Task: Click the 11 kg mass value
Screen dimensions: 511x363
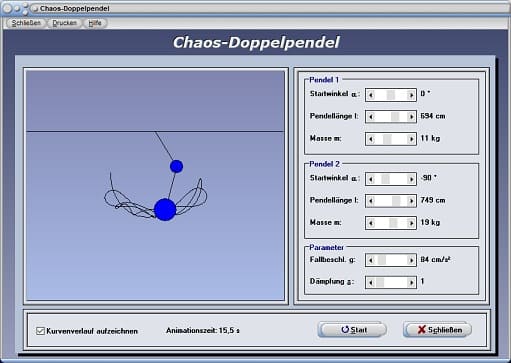Action: (x=430, y=138)
